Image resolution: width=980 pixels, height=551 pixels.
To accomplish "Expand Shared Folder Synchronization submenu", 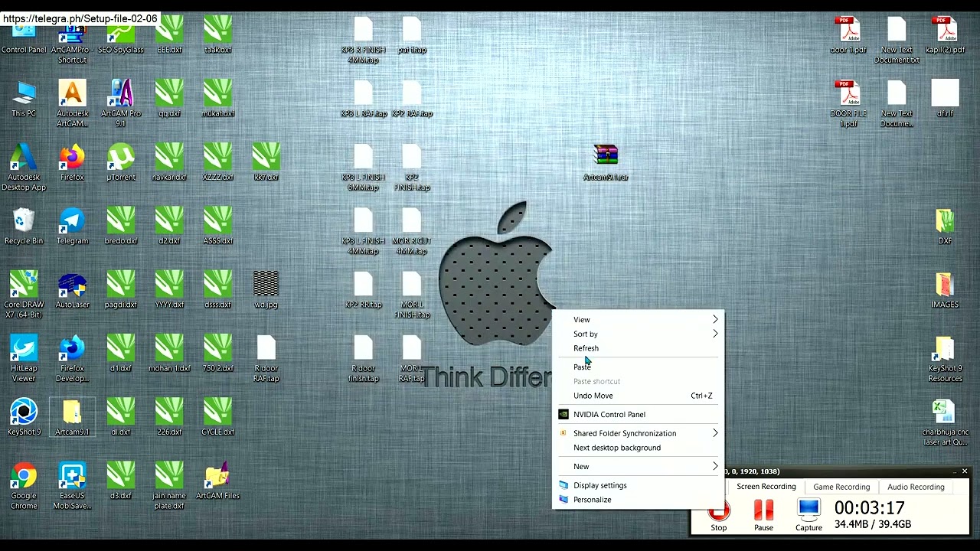I will pyautogui.click(x=639, y=433).
